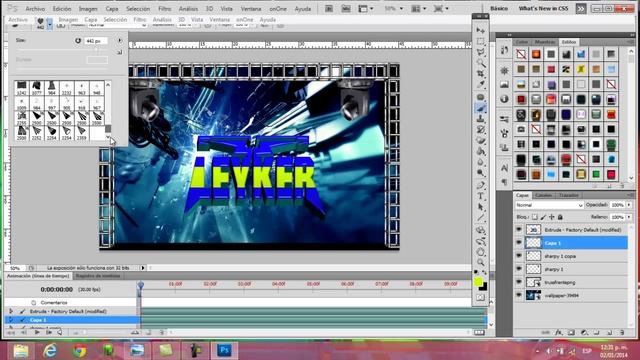Hide the wallpaper layer
640x360 pixels.
(519, 295)
